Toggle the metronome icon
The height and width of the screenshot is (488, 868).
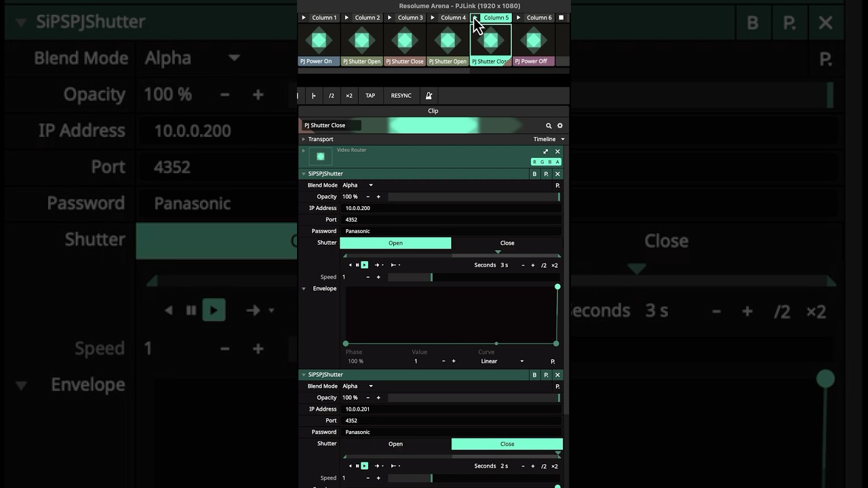pos(429,96)
